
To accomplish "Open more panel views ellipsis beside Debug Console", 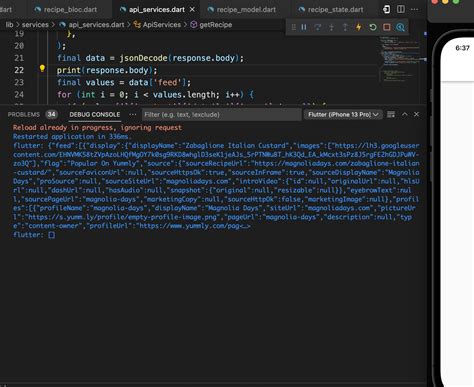I will coord(133,114).
